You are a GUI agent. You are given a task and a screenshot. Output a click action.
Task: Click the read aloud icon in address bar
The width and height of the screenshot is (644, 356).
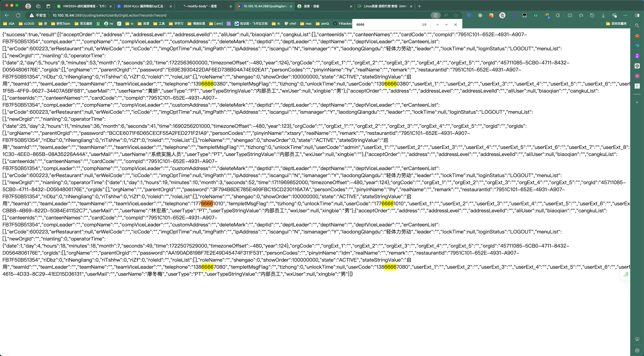tap(446, 15)
